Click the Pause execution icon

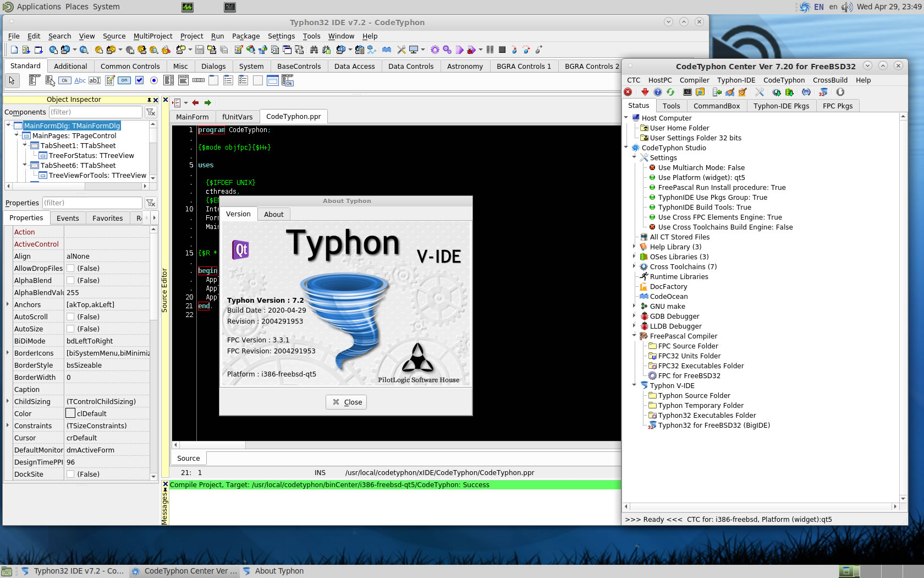[x=490, y=50]
